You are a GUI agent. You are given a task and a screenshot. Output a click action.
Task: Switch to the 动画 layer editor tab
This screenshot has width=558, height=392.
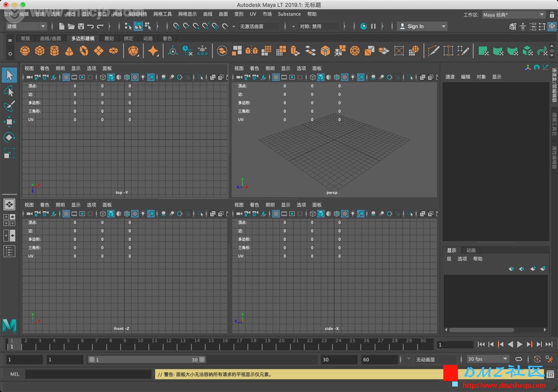(x=471, y=250)
